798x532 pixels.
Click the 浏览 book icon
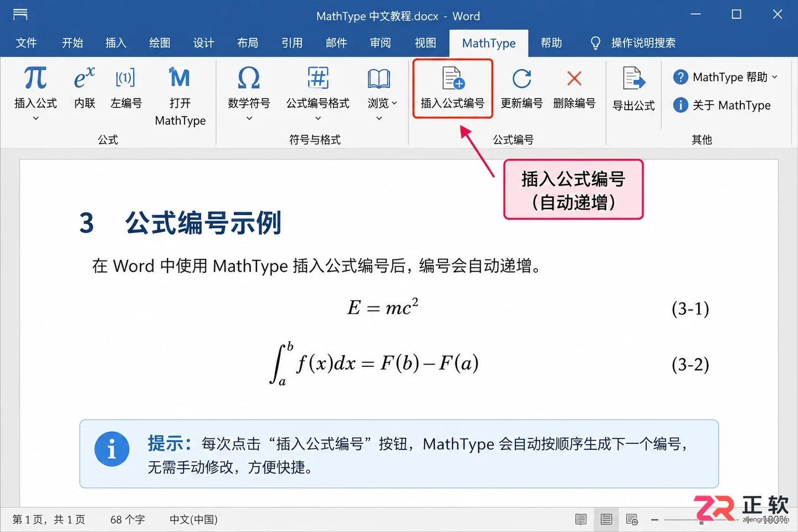(379, 79)
